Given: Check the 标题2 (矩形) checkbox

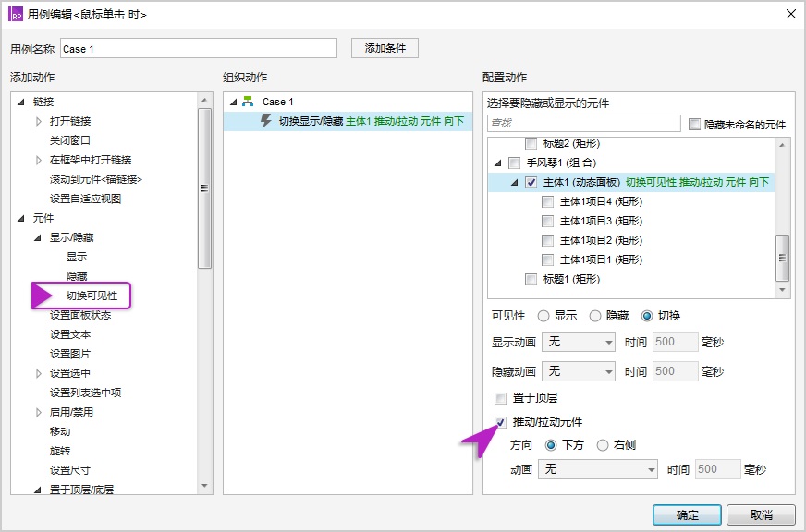Looking at the screenshot, I should pyautogui.click(x=531, y=143).
